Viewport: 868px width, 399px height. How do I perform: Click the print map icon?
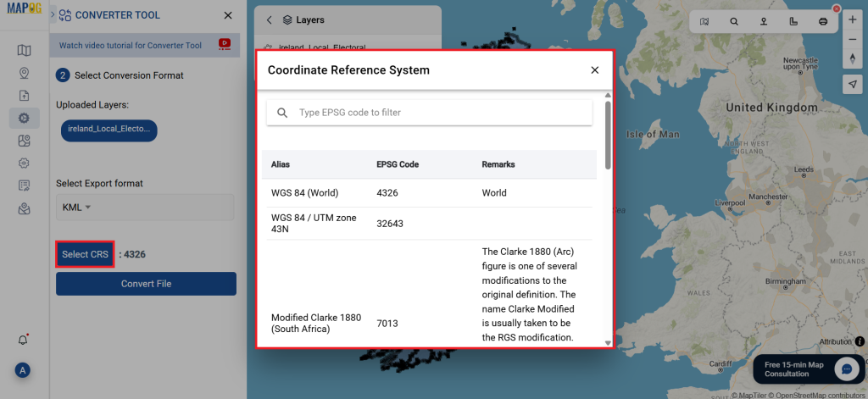(x=823, y=21)
